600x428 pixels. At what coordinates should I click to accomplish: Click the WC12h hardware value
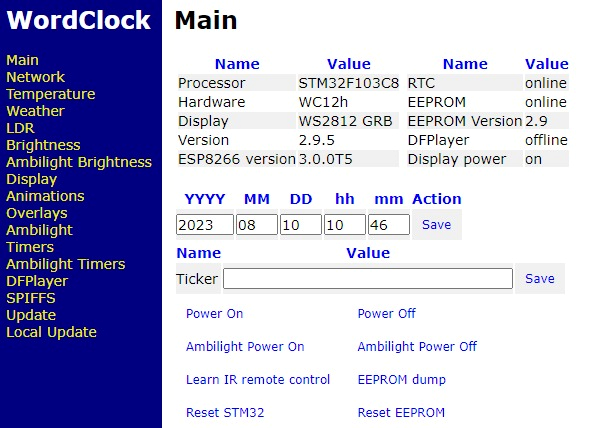[x=323, y=102]
